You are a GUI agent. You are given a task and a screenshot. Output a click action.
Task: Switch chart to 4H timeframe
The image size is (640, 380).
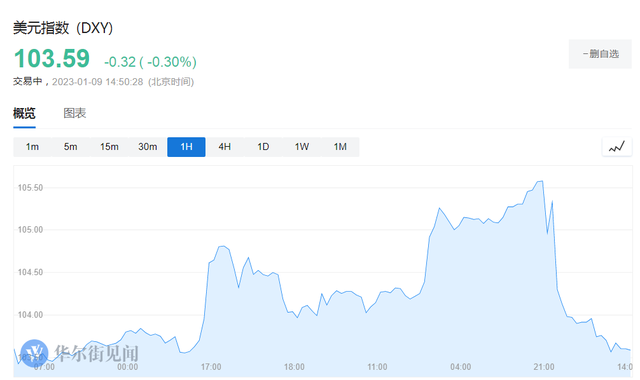pos(224,147)
